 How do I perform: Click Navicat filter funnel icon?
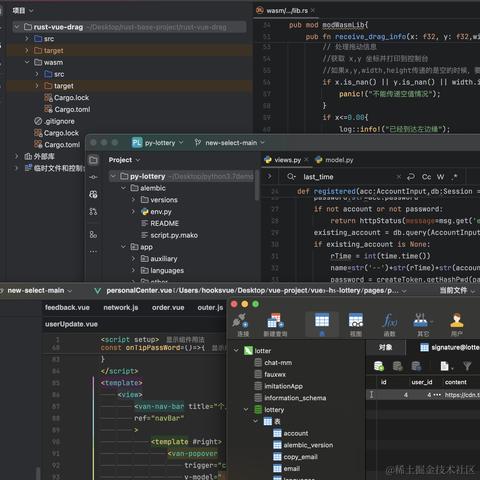[467, 366]
